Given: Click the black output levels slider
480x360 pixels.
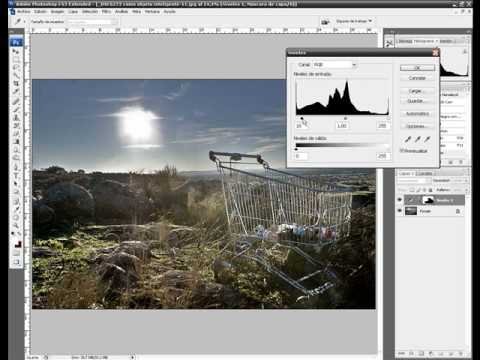Looking at the screenshot, I should point(296,149).
